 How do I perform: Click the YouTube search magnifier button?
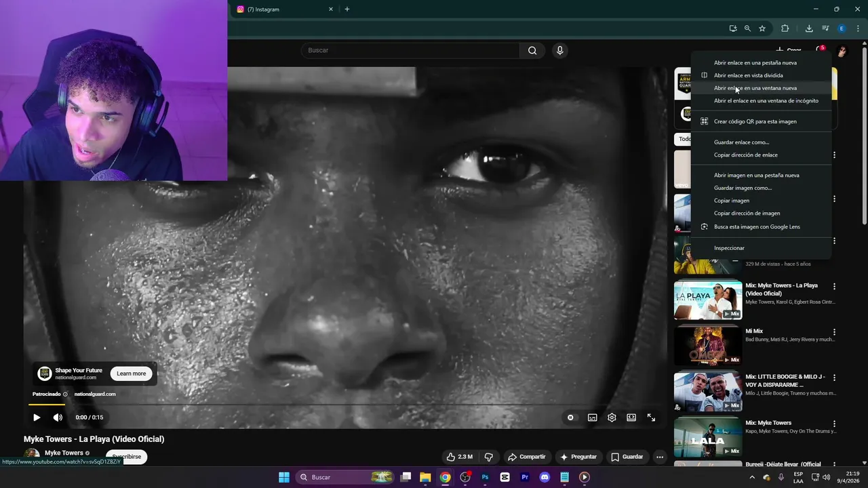[x=532, y=50]
